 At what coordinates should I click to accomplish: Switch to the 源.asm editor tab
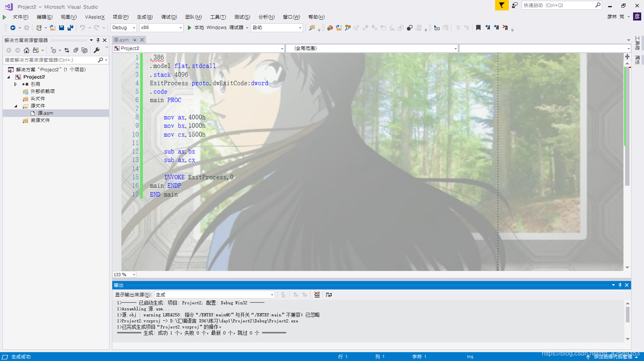pos(121,40)
